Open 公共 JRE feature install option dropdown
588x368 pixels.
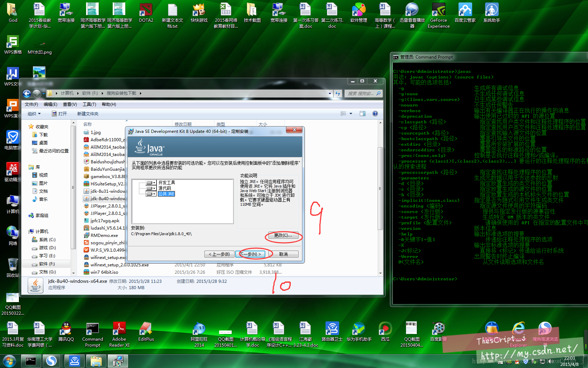(x=151, y=194)
